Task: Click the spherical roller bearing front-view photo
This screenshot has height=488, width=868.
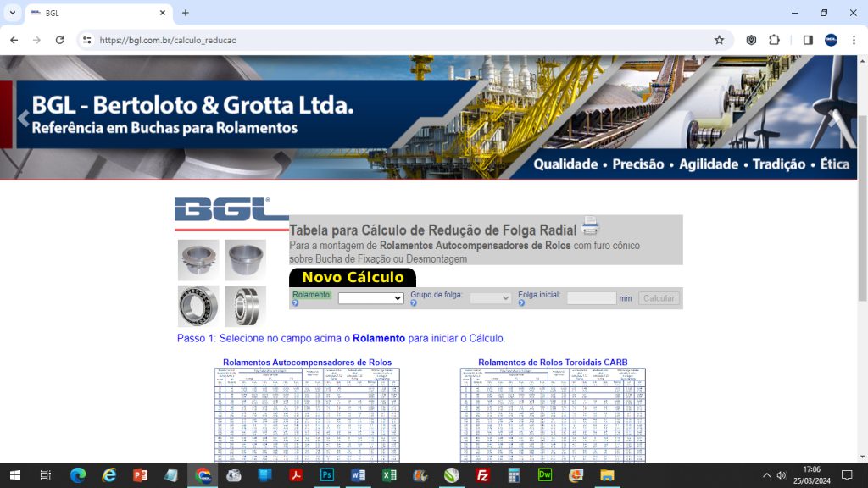Action: (x=198, y=306)
